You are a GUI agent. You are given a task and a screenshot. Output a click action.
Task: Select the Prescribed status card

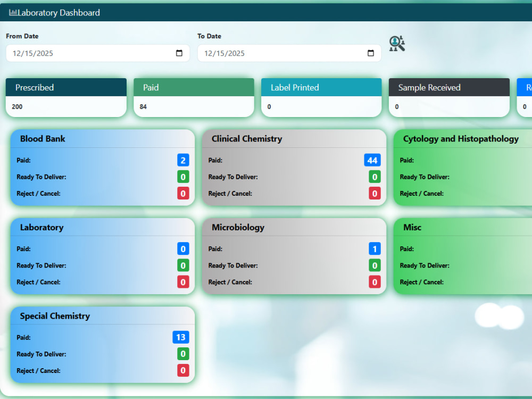66,98
